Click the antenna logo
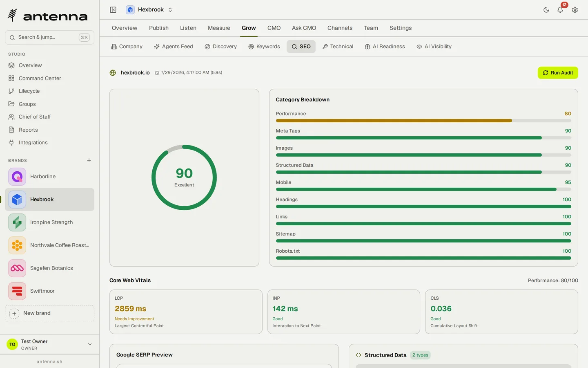Image resolution: width=588 pixels, height=368 pixels. [x=48, y=16]
